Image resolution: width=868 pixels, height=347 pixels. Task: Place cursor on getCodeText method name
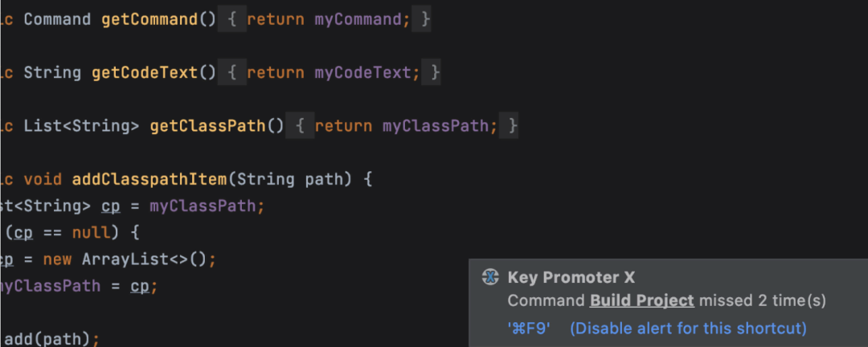tap(145, 72)
